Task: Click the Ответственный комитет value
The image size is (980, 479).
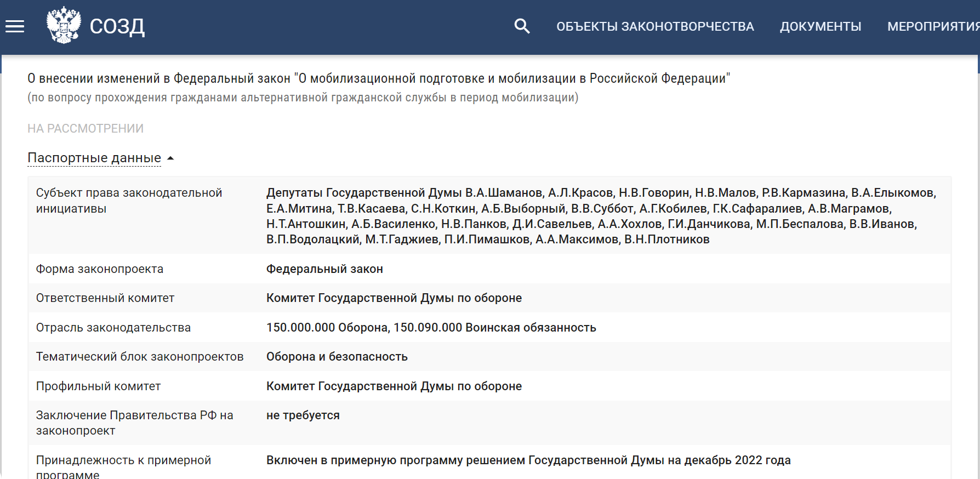Action: [x=394, y=298]
